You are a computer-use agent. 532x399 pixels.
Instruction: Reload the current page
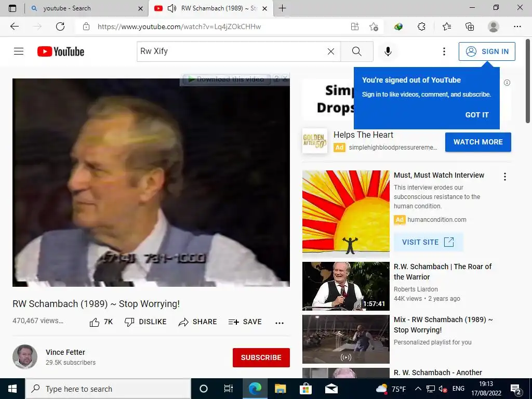pos(60,26)
